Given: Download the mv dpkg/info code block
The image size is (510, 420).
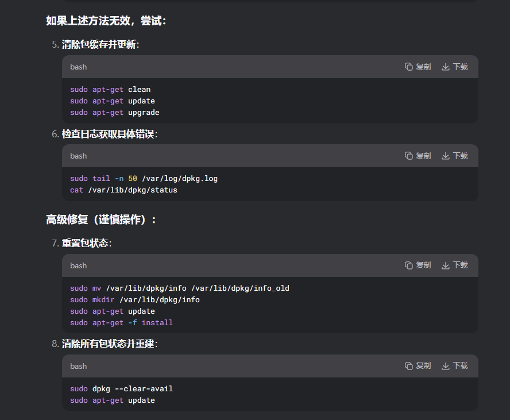Looking at the screenshot, I should (x=455, y=265).
